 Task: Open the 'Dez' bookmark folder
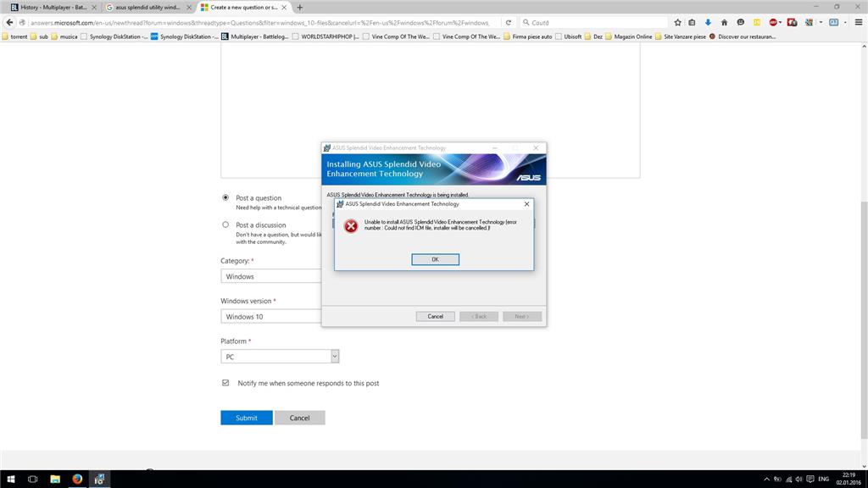593,36
